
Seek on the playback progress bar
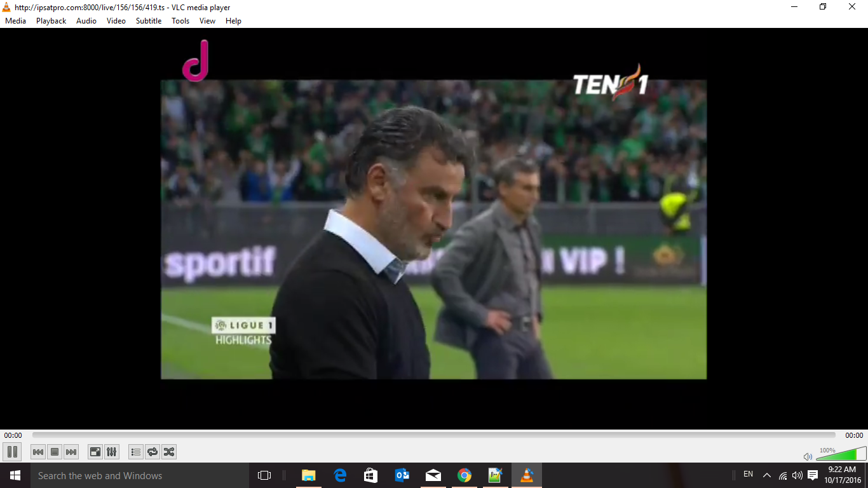click(434, 435)
